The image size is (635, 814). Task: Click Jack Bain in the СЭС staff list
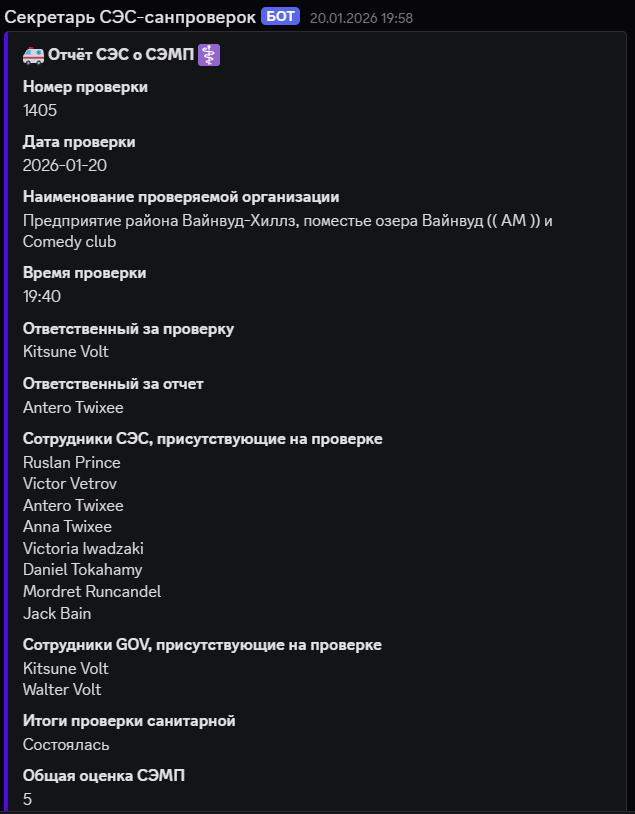57,613
